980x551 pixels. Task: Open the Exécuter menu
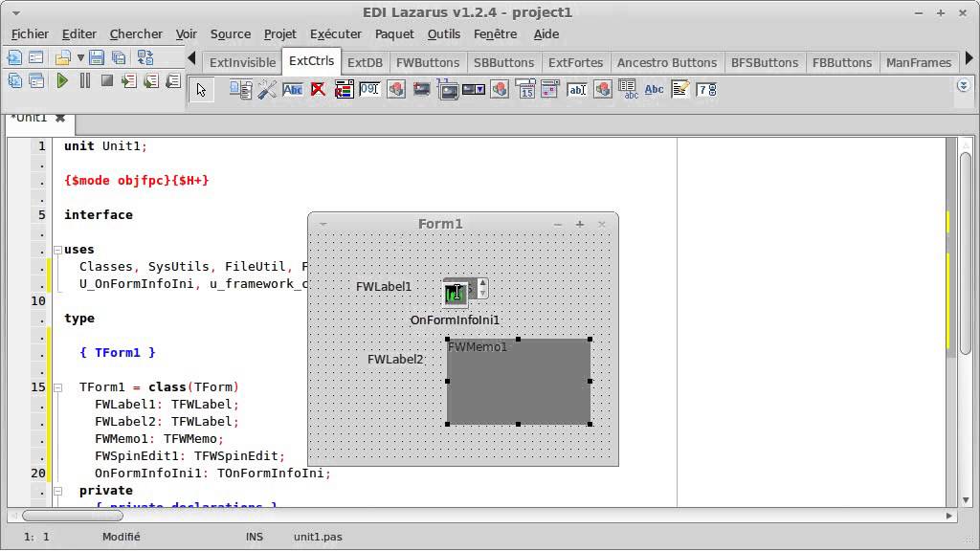pos(336,34)
